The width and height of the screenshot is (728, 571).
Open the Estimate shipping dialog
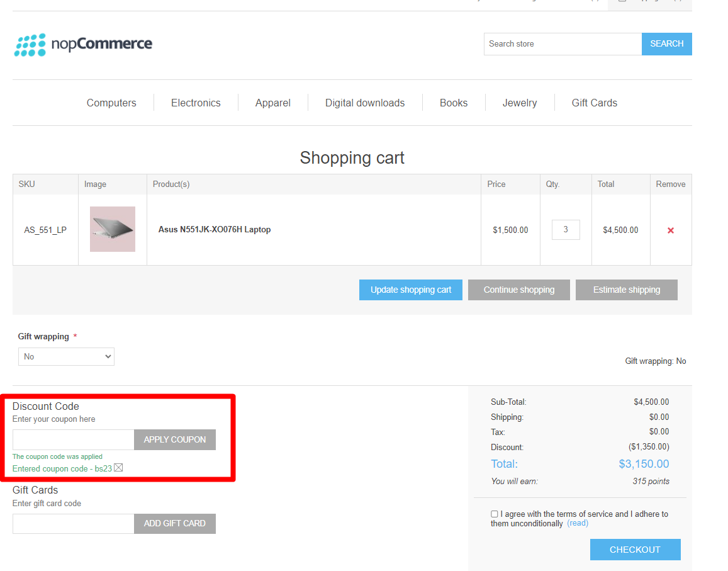tap(627, 290)
